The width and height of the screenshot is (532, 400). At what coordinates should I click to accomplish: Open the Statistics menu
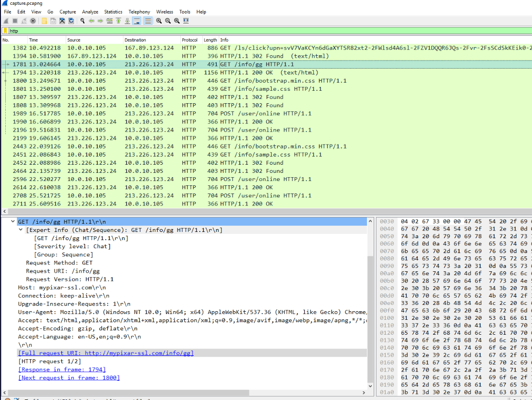pyautogui.click(x=113, y=12)
